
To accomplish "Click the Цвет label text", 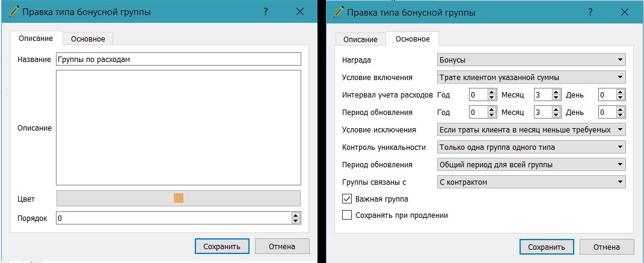I will (26, 199).
